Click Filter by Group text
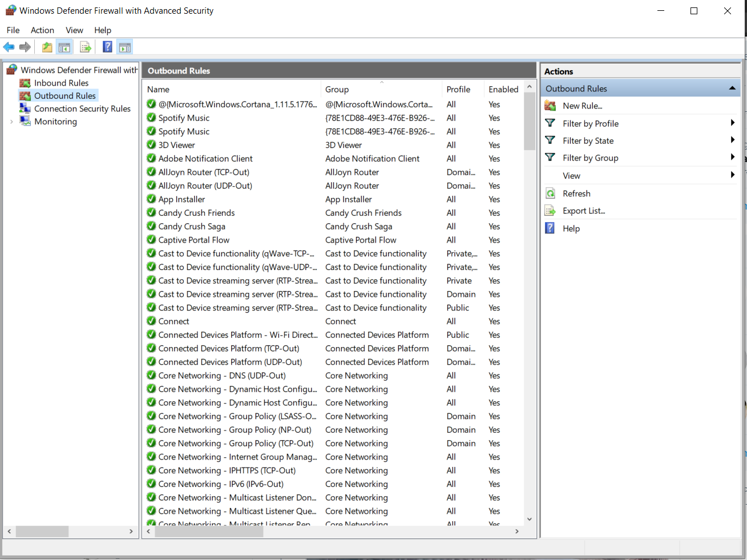Image resolution: width=747 pixels, height=560 pixels. (x=591, y=158)
